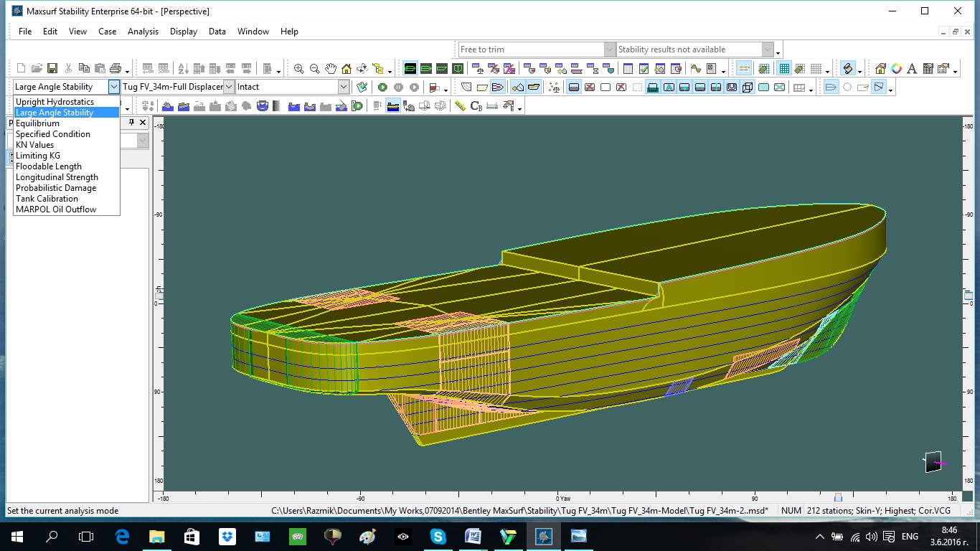Screen dimensions: 980x551
Task: Choose Equilibrium from the analysis list
Action: (37, 123)
